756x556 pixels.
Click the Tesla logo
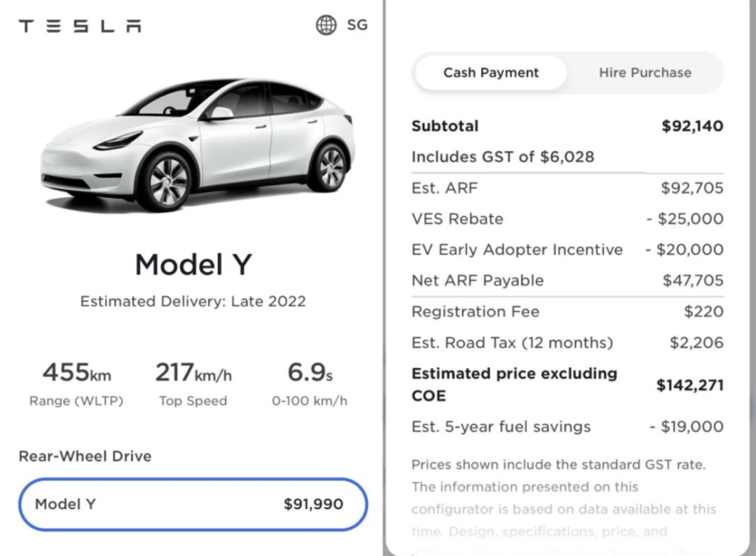[80, 26]
